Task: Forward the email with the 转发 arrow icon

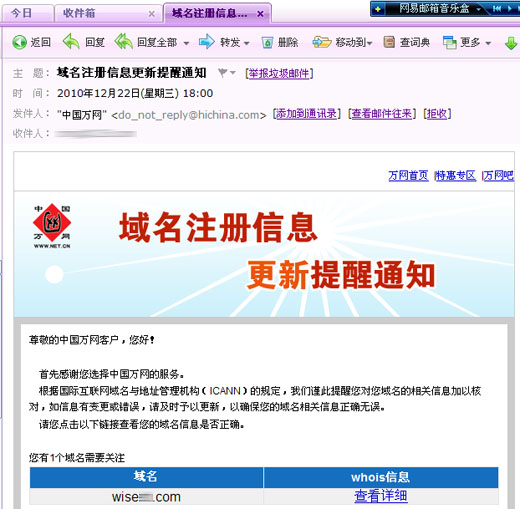Action: coord(207,42)
